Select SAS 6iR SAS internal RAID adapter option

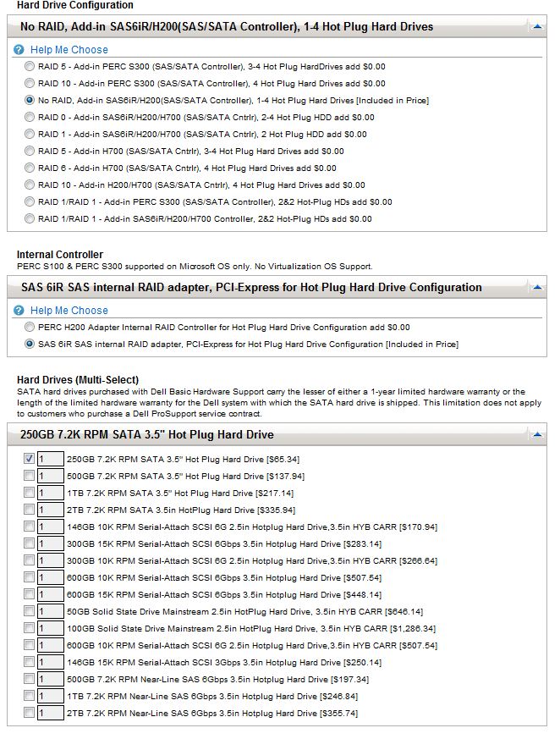30,344
